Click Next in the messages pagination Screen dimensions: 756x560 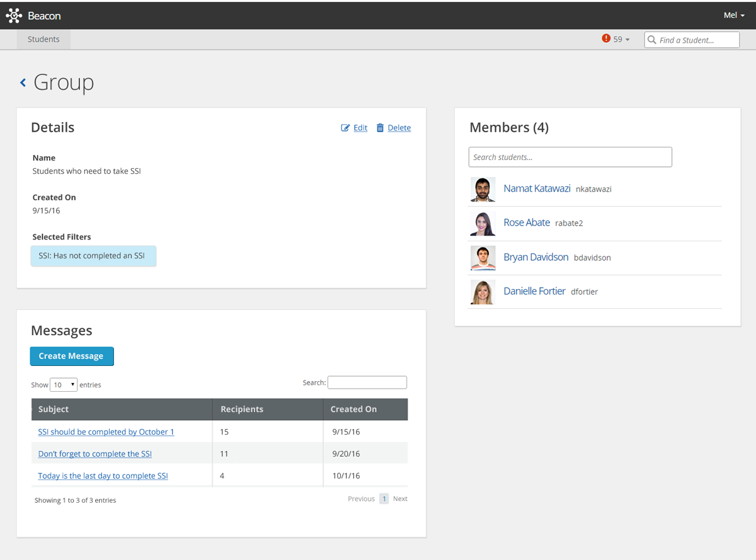point(400,498)
